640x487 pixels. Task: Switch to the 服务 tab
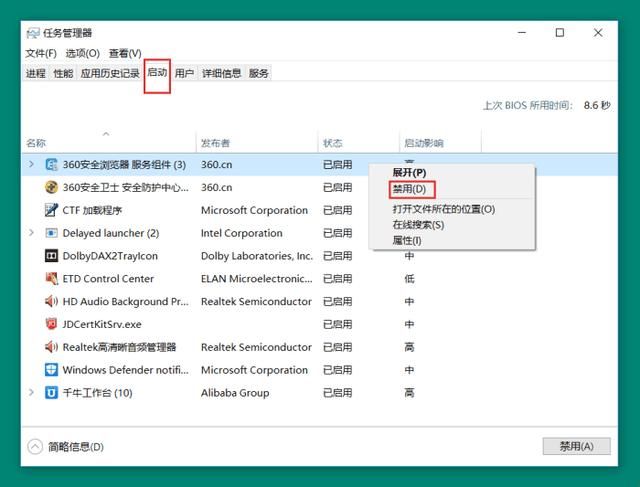tap(259, 73)
